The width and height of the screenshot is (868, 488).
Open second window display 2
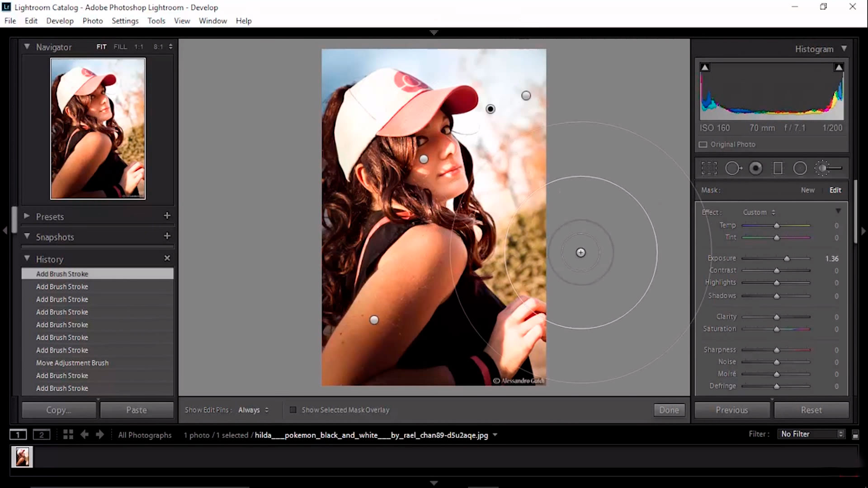[42, 435]
